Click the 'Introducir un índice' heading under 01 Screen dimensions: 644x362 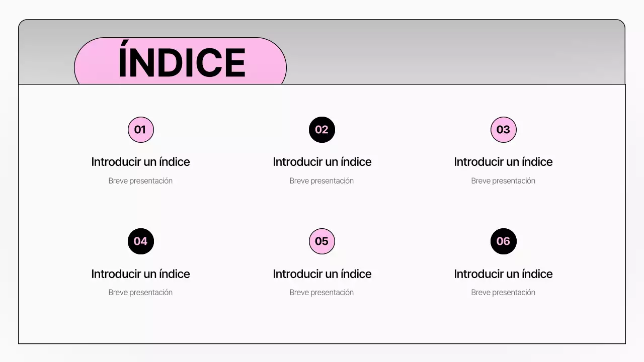click(140, 162)
